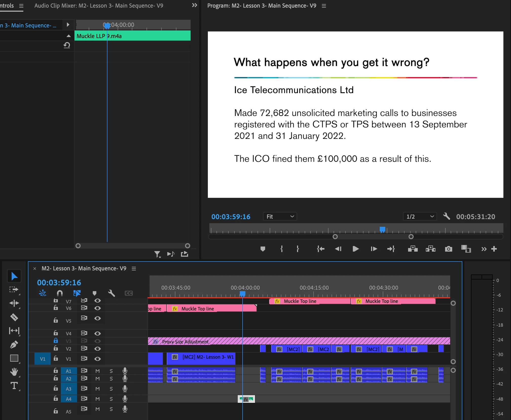Select the Pen tool
This screenshot has height=420, width=511.
(x=14, y=344)
